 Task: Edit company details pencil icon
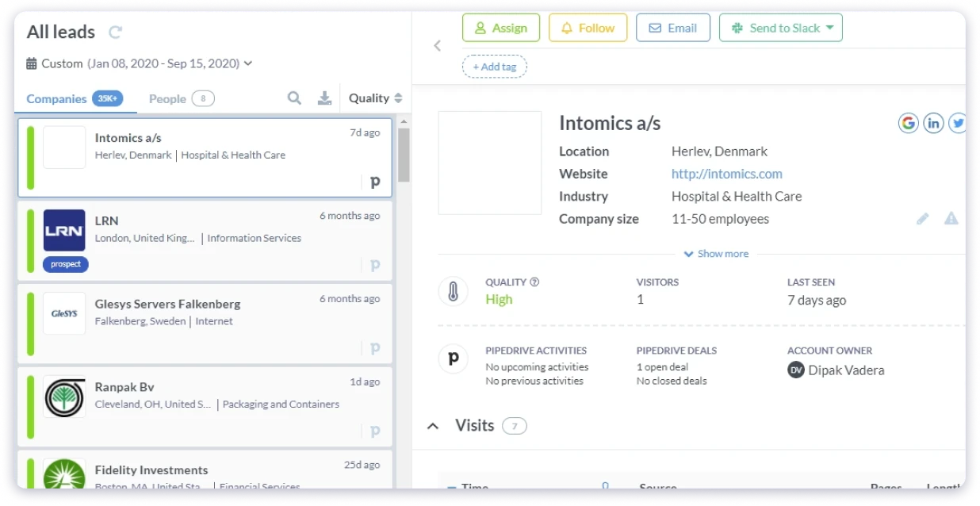click(x=923, y=219)
